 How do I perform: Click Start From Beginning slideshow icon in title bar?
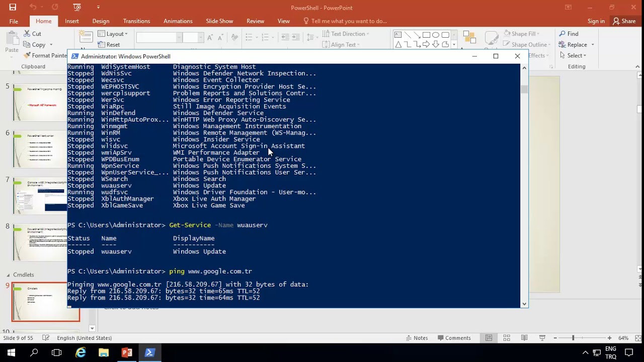coord(77,7)
